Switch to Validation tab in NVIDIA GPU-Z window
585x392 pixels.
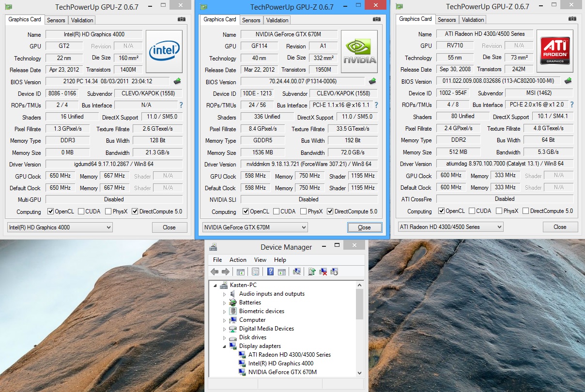coord(277,20)
